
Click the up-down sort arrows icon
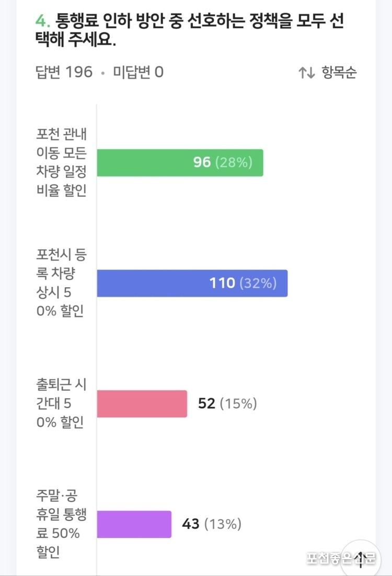coord(306,72)
